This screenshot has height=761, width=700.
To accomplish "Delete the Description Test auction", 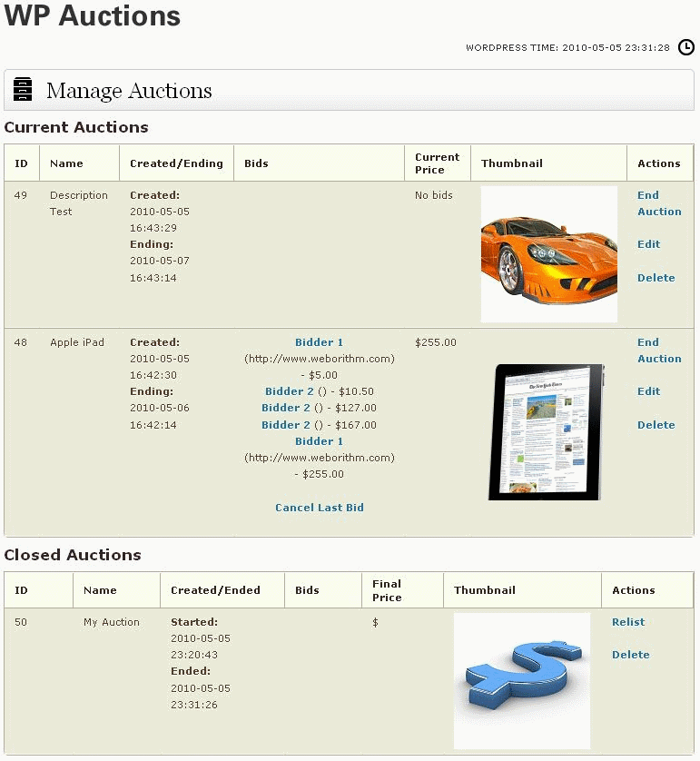I will click(x=656, y=278).
